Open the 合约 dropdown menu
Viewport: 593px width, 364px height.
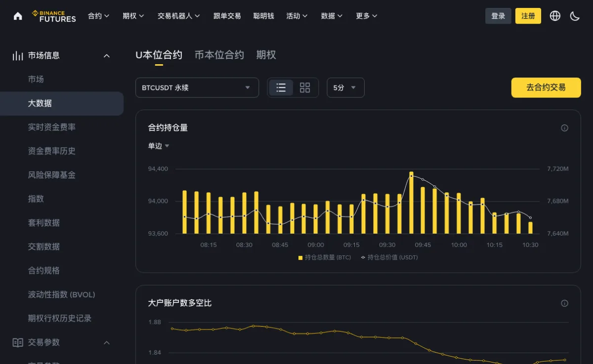click(x=99, y=16)
